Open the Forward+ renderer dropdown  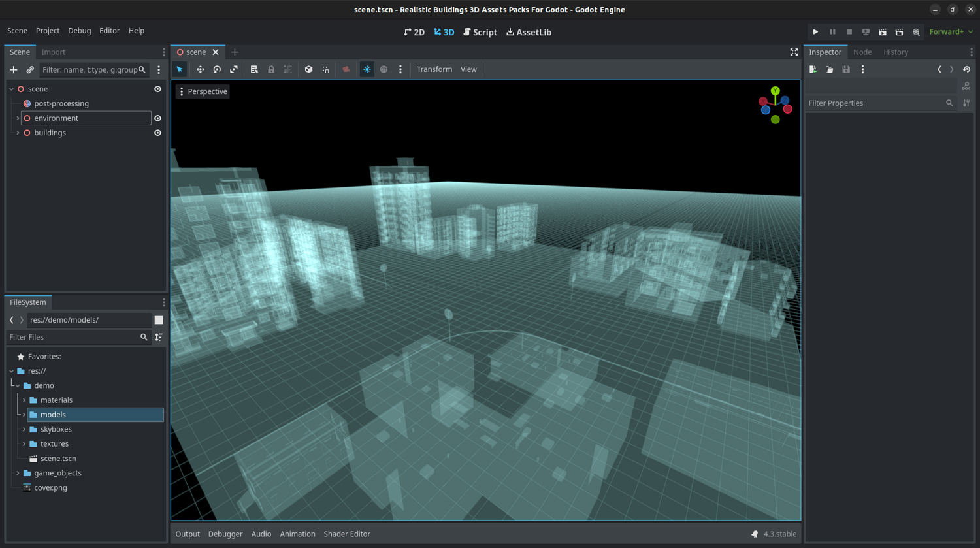tap(951, 32)
